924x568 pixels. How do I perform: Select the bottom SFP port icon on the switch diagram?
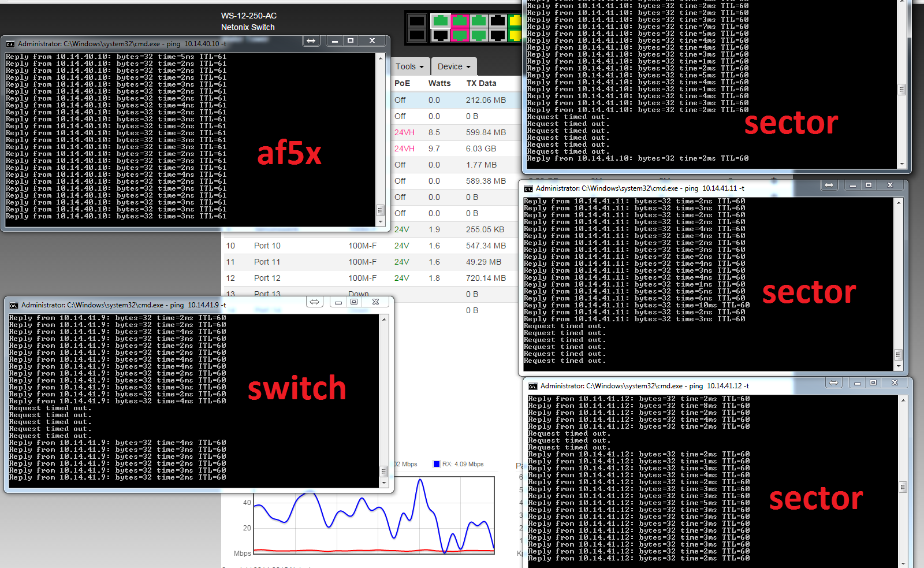click(416, 35)
